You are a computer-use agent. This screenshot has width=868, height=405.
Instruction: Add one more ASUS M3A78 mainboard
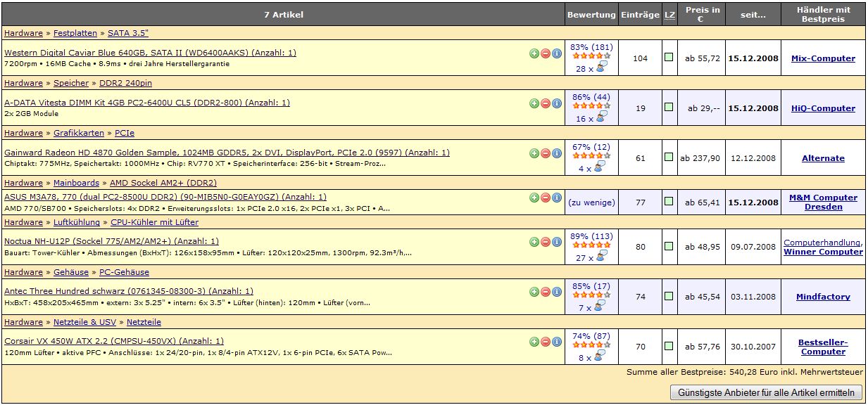tap(534, 198)
